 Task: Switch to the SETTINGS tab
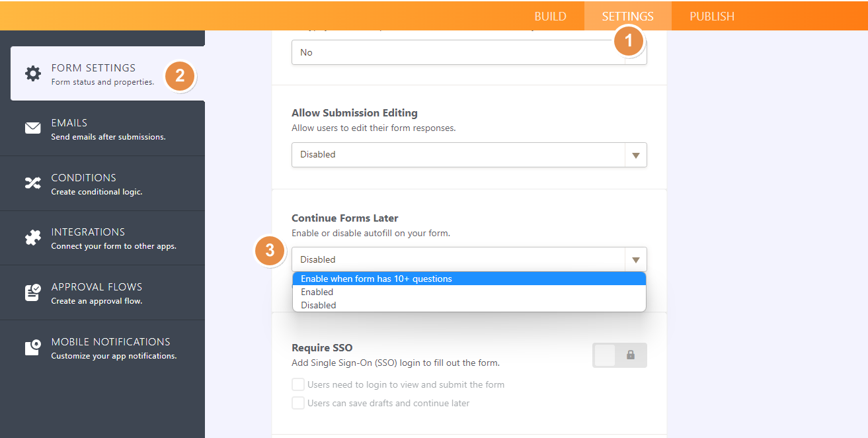tap(627, 17)
